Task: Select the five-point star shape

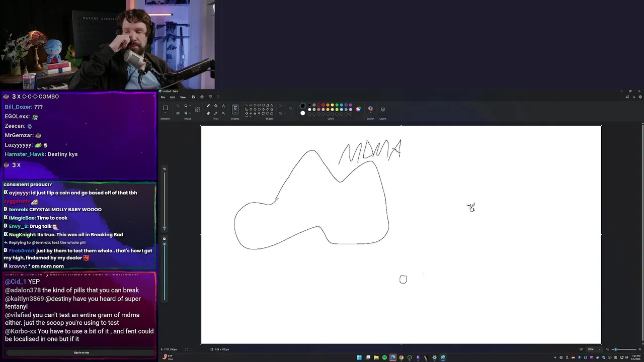Action: (255, 113)
